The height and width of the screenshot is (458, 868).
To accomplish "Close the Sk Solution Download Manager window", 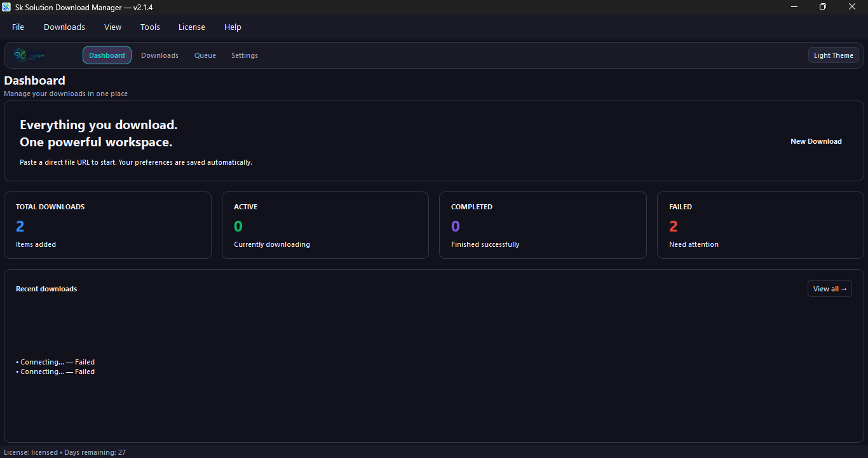I will pyautogui.click(x=852, y=7).
